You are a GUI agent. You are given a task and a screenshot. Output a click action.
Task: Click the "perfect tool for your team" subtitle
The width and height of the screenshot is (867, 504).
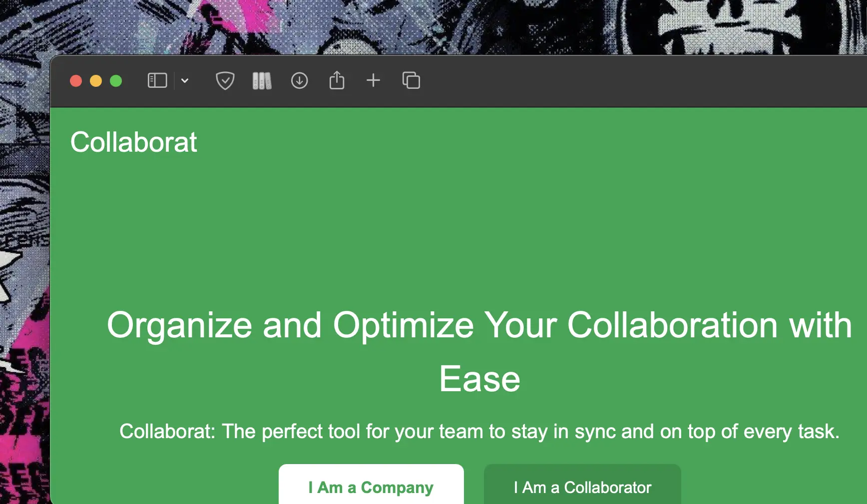(479, 432)
